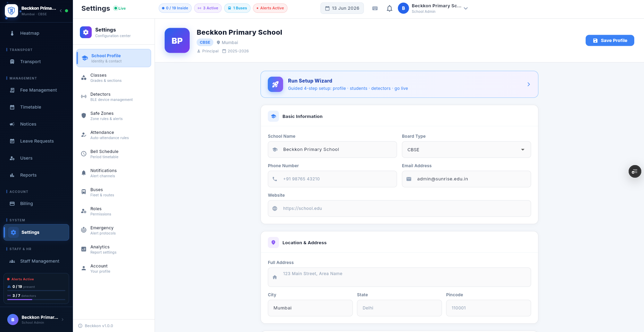
Task: Click the CBSE badge under the school name
Action: 205,42
